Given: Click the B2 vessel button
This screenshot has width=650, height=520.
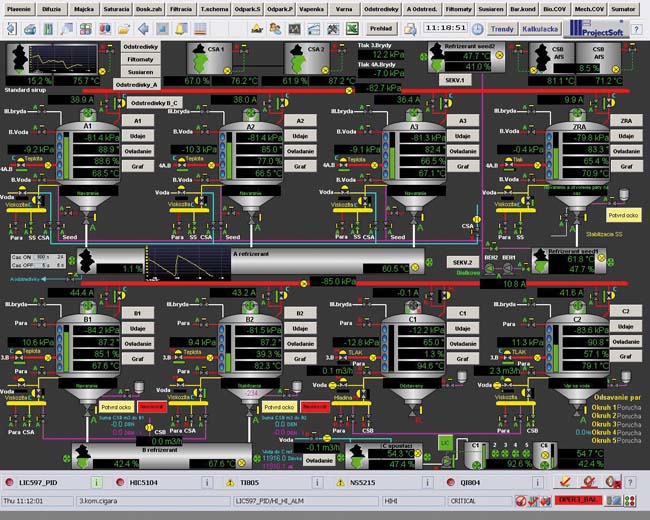Looking at the screenshot, I should pos(300,313).
